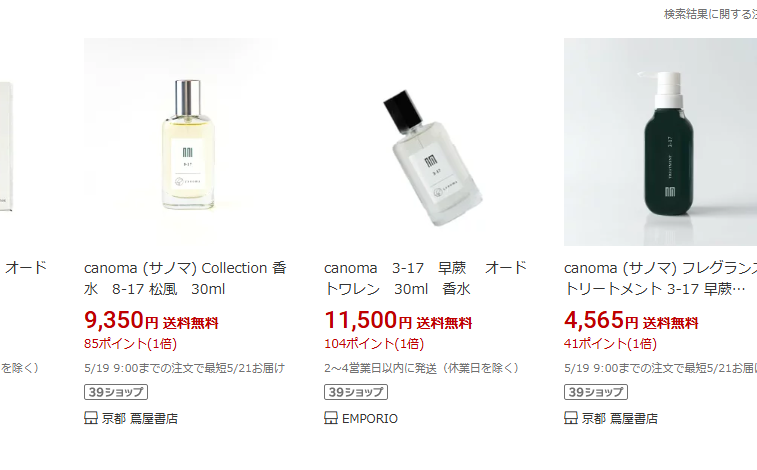Open canoma 3-17 早蕨 オードトワレ title link
757x470 pixels.
[x=425, y=278]
